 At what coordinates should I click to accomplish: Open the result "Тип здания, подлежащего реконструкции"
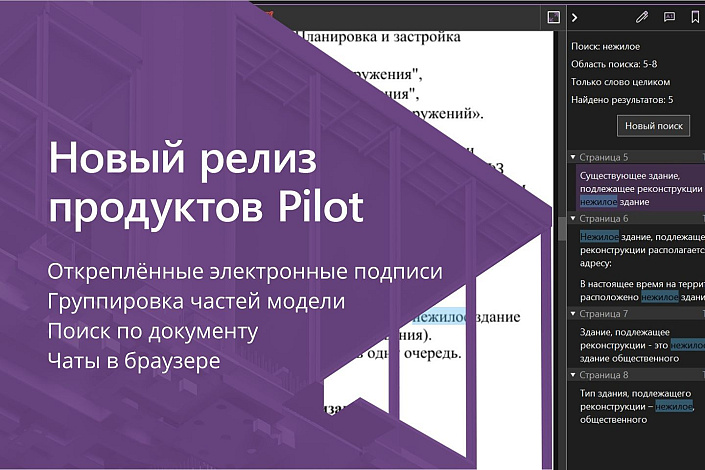point(640,406)
